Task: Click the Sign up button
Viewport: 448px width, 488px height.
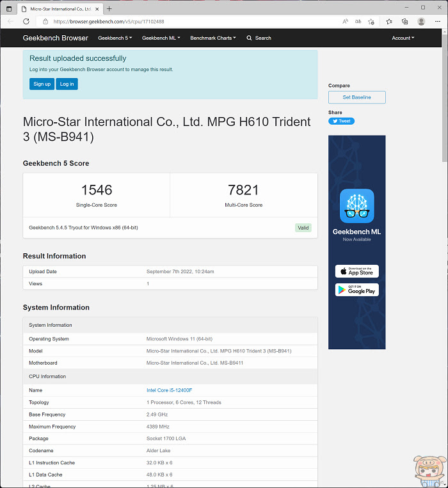Action: coord(42,84)
